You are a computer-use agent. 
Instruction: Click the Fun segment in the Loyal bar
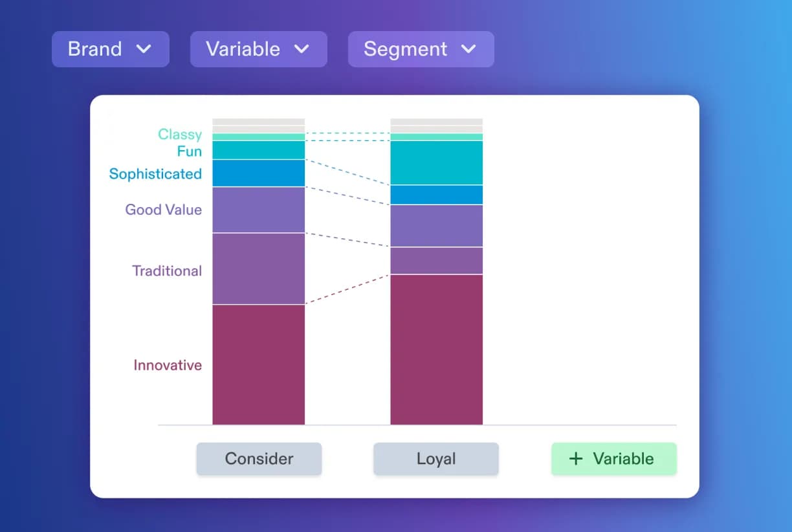point(435,162)
